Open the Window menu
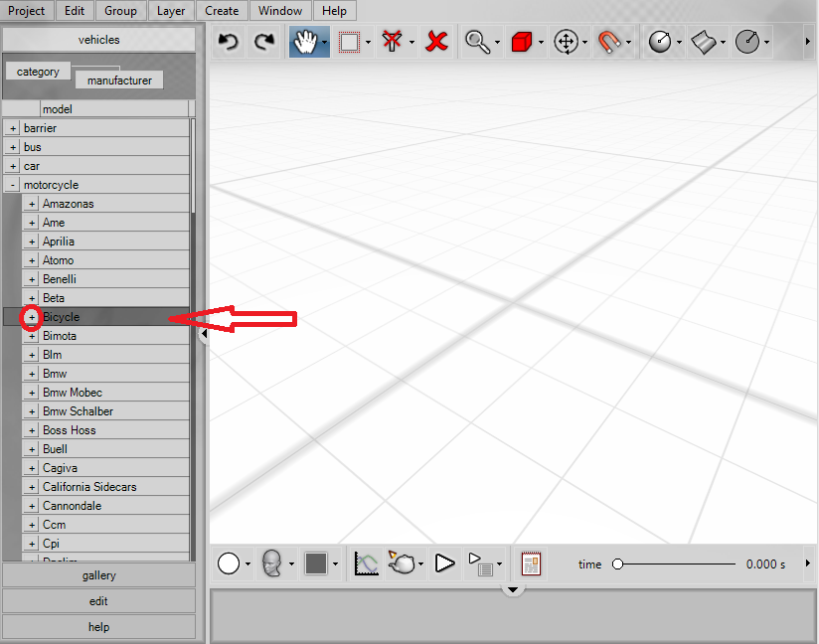819x644 pixels. pyautogui.click(x=280, y=11)
